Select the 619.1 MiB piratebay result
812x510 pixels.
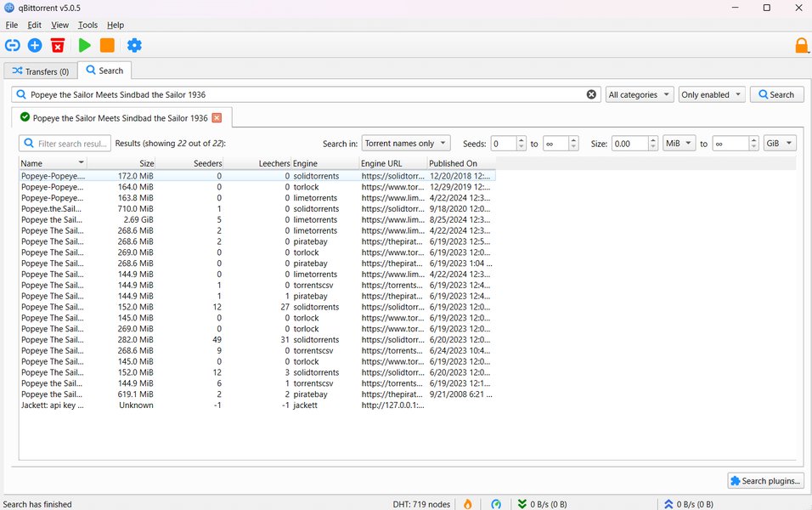[x=257, y=394]
